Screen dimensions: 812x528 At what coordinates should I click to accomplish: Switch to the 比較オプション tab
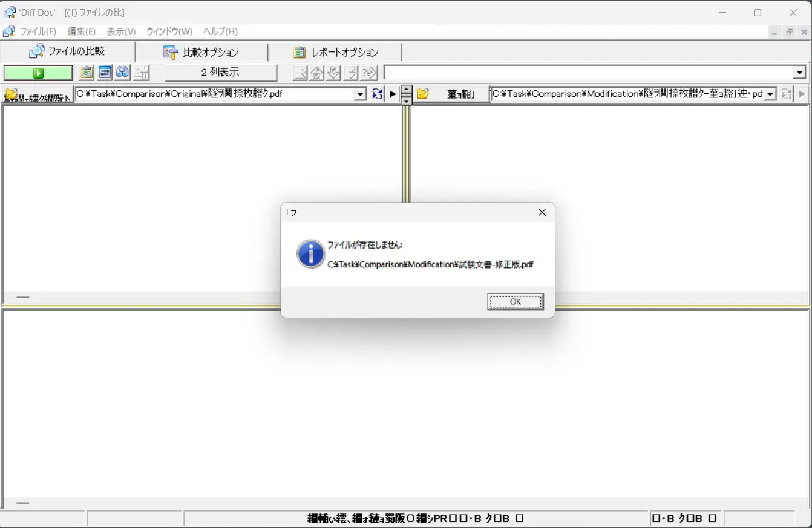coord(201,53)
